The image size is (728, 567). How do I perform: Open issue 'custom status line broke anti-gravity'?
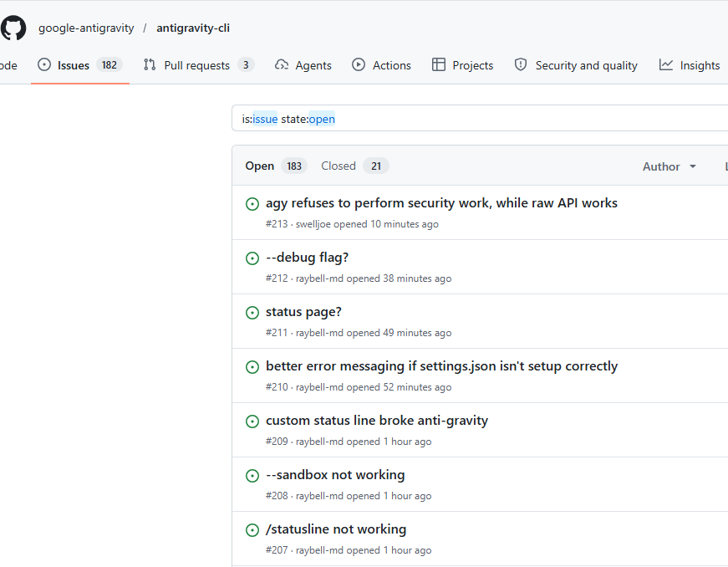[377, 421]
